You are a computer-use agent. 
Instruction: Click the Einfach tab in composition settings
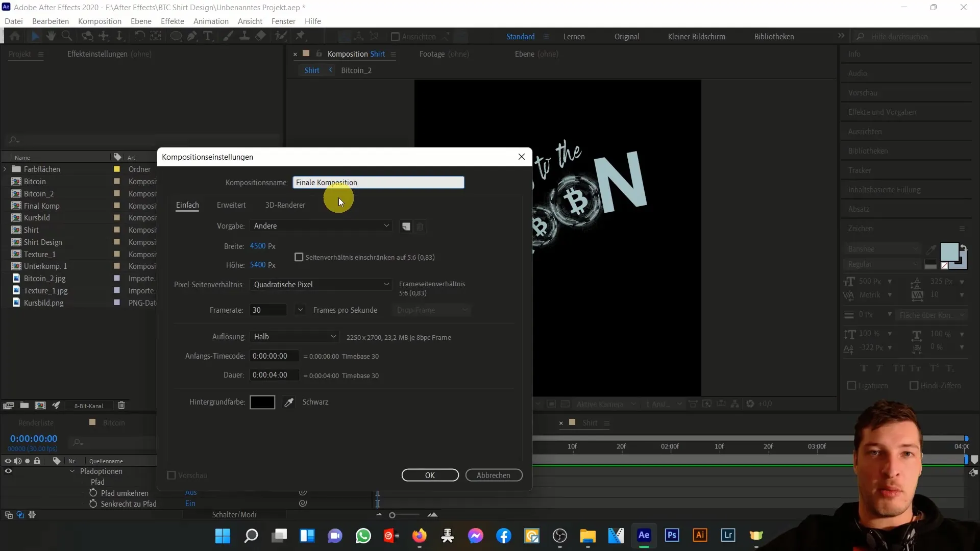click(187, 205)
